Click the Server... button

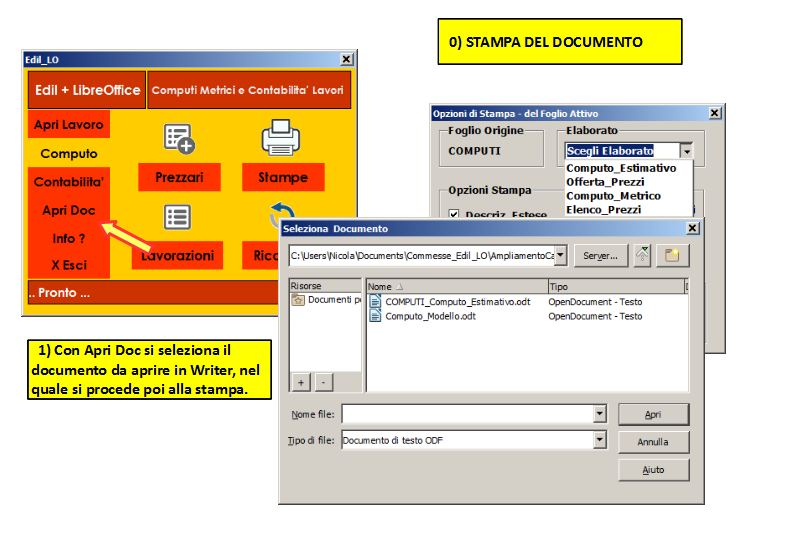(x=600, y=255)
